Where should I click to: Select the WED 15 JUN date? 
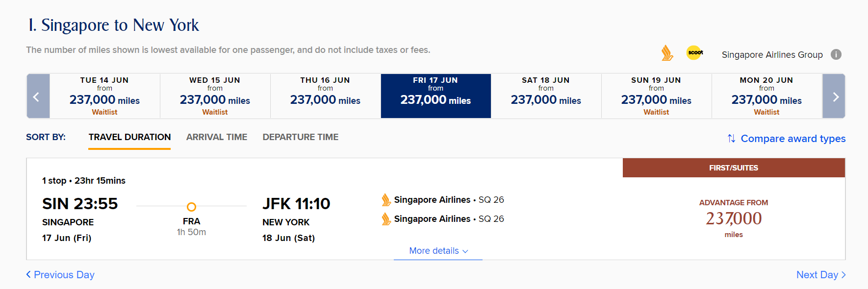tap(215, 96)
